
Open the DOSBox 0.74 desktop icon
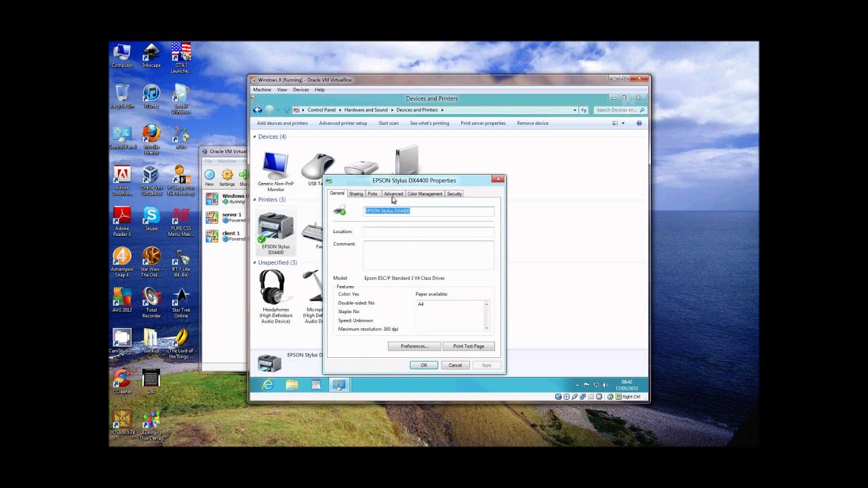122,422
